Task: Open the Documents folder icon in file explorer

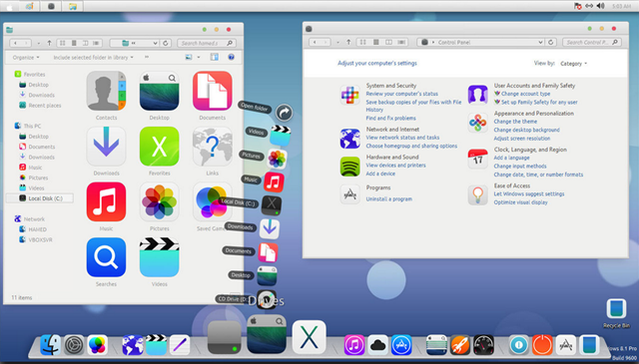Action: [x=212, y=91]
